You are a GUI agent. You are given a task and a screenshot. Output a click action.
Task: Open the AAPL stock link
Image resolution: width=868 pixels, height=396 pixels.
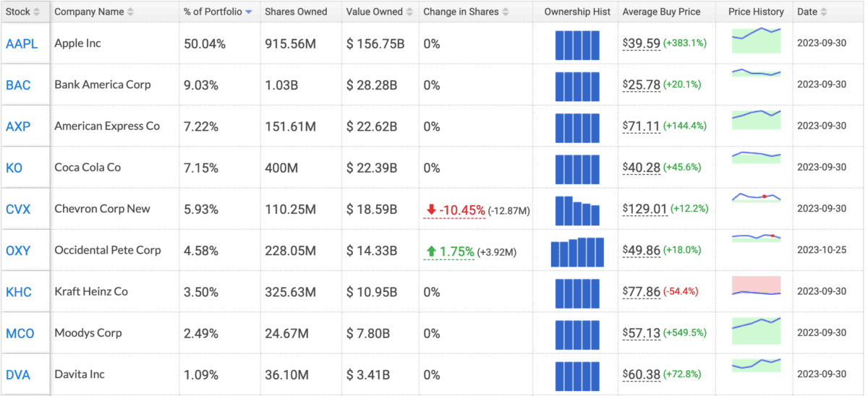tap(22, 43)
